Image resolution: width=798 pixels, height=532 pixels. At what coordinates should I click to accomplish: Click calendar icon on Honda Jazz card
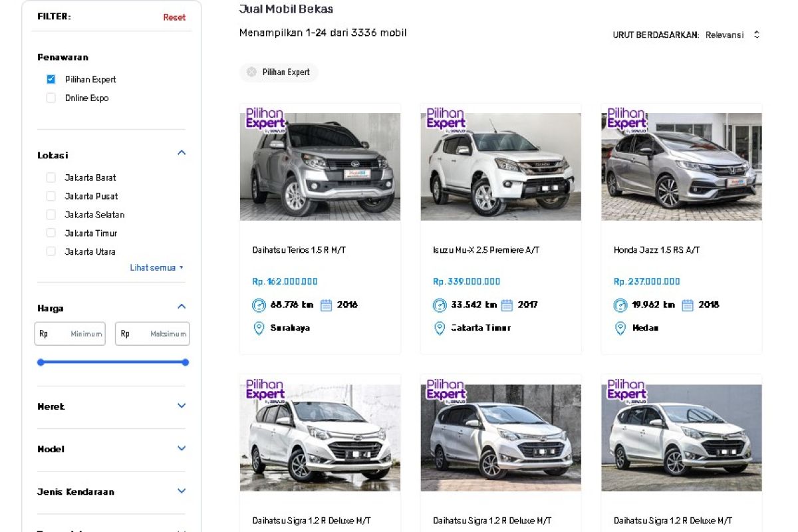[x=688, y=305]
